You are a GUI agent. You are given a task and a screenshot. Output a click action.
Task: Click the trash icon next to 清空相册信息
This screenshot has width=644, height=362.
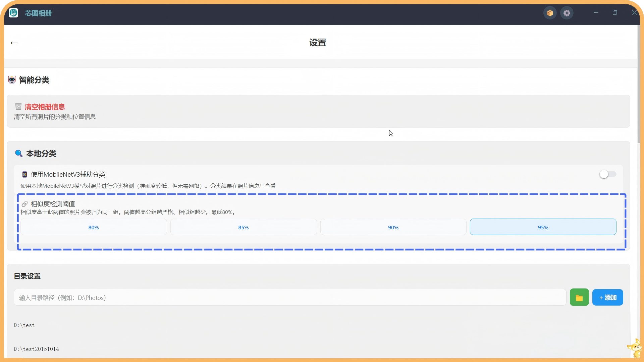coord(18,107)
